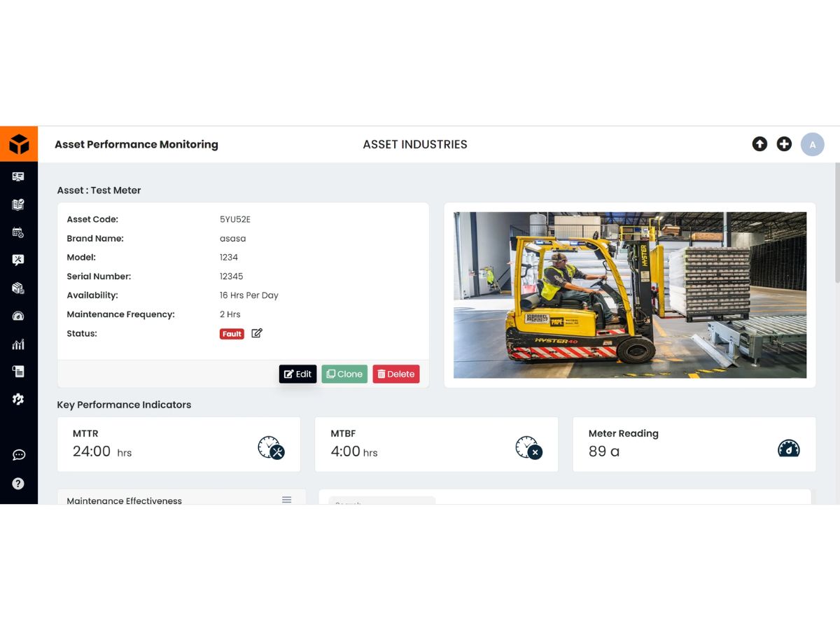Click the serial number value '12345'
Screen dimensions: 840x630
pyautogui.click(x=231, y=276)
